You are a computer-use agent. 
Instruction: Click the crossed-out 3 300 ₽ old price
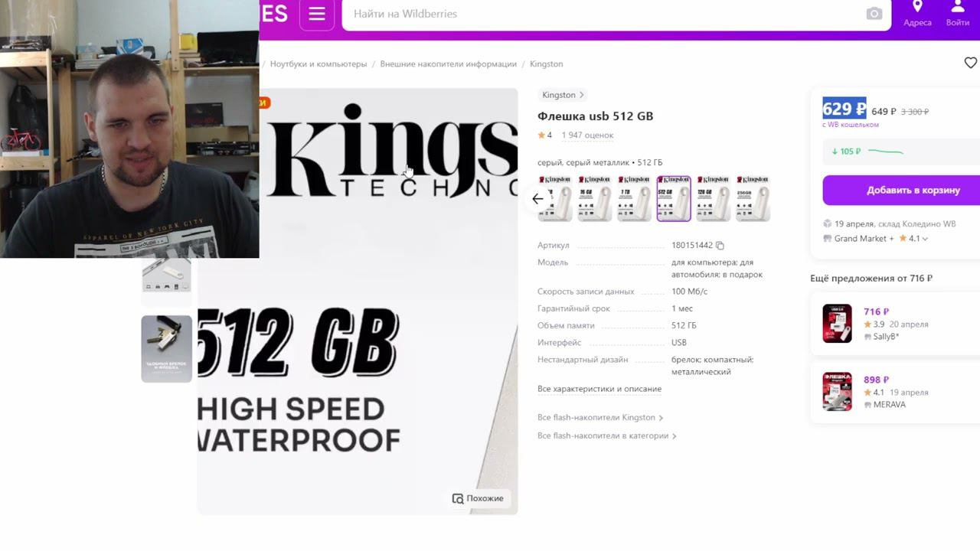tap(915, 112)
